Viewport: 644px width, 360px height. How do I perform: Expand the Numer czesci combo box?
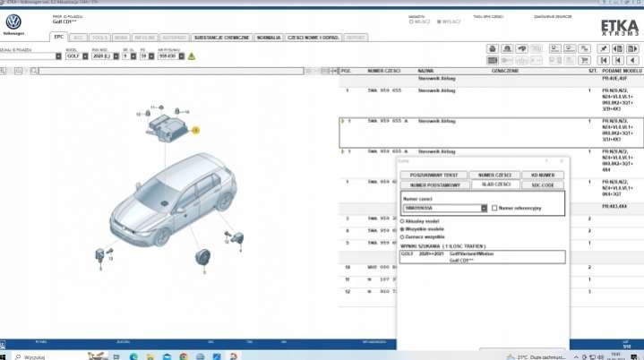coord(484,208)
